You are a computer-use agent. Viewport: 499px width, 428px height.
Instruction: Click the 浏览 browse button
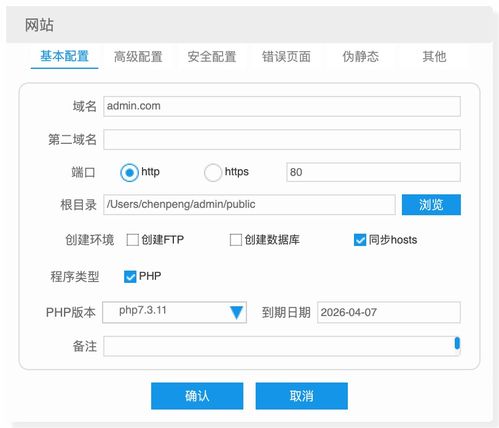click(431, 205)
